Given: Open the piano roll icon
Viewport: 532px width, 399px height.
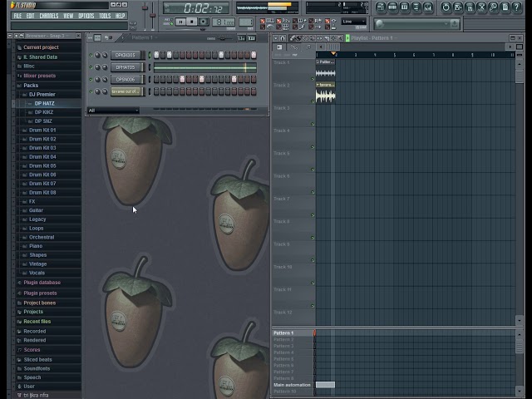Looking at the screenshot, I should pos(405,7).
